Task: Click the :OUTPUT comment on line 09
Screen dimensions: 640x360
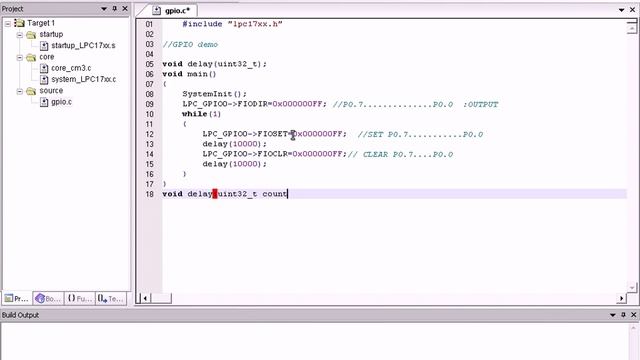Action: coord(480,104)
